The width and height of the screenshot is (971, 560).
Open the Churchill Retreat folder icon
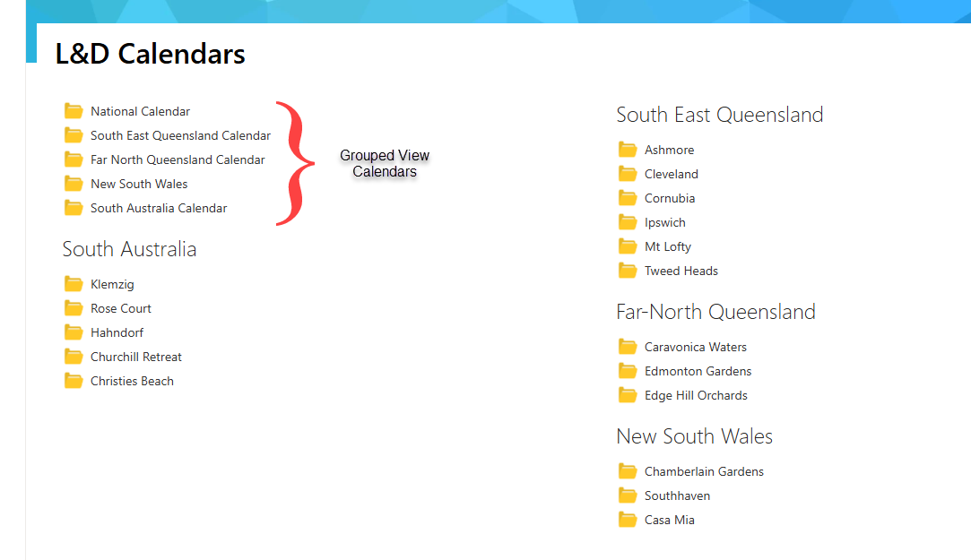tap(74, 357)
